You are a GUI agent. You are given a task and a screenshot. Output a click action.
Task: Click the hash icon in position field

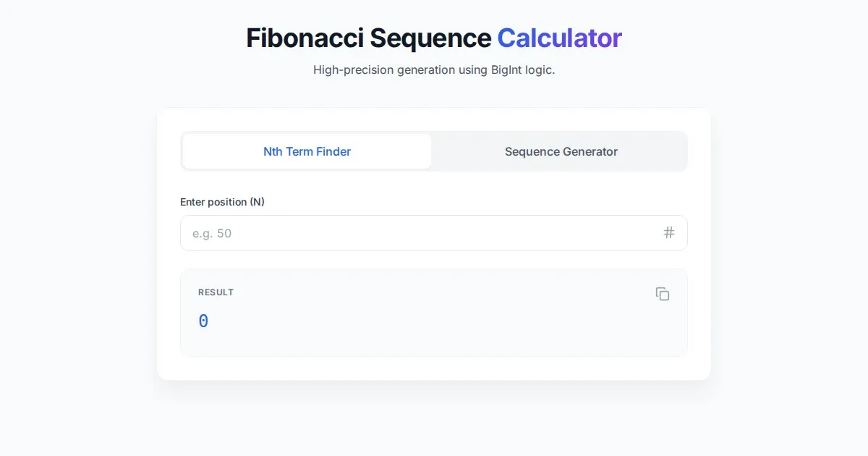669,233
